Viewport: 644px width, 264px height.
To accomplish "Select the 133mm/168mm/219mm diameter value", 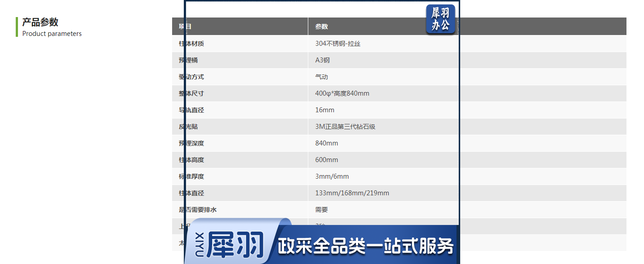I will (352, 193).
